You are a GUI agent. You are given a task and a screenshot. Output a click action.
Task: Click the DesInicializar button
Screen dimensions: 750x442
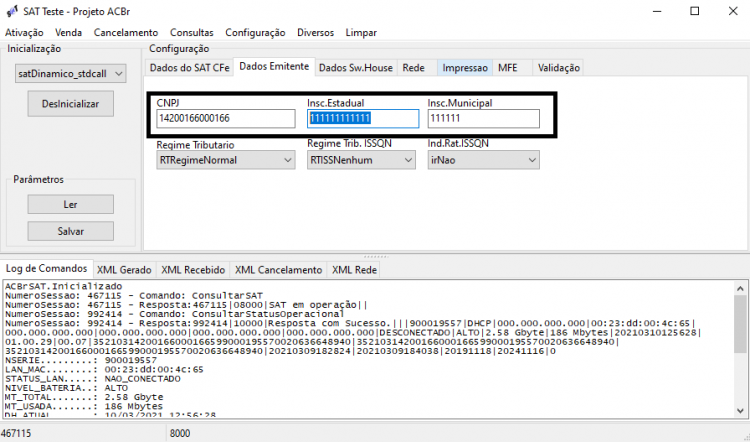[71, 104]
